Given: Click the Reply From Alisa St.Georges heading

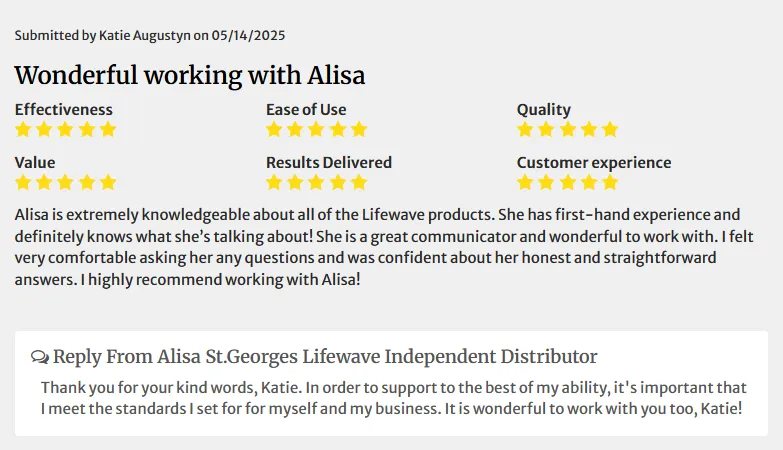Looking at the screenshot, I should [325, 357].
